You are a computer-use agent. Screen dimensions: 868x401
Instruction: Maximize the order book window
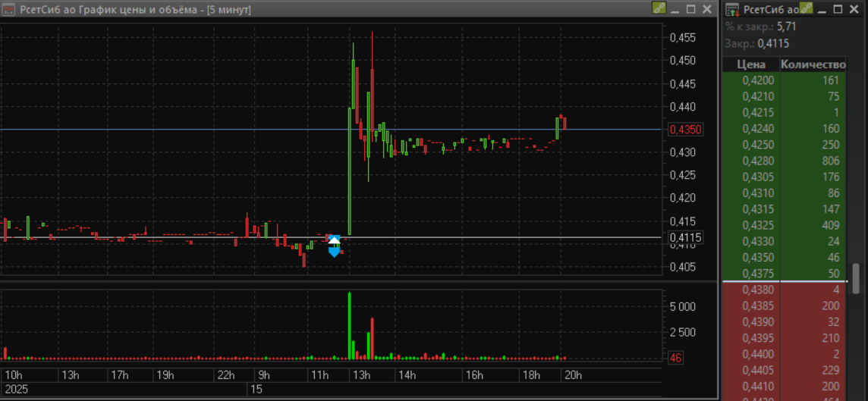pyautogui.click(x=838, y=9)
